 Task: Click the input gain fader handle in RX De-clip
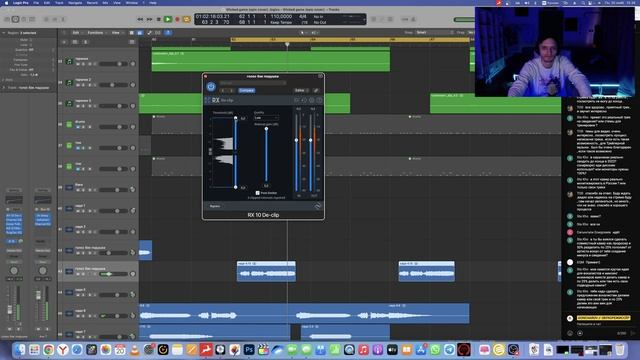click(296, 140)
